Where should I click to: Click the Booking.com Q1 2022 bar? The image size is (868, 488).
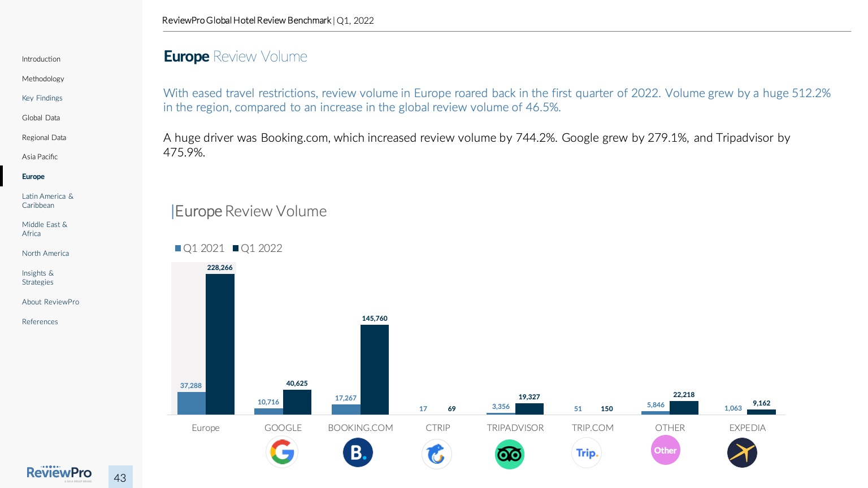pos(375,369)
